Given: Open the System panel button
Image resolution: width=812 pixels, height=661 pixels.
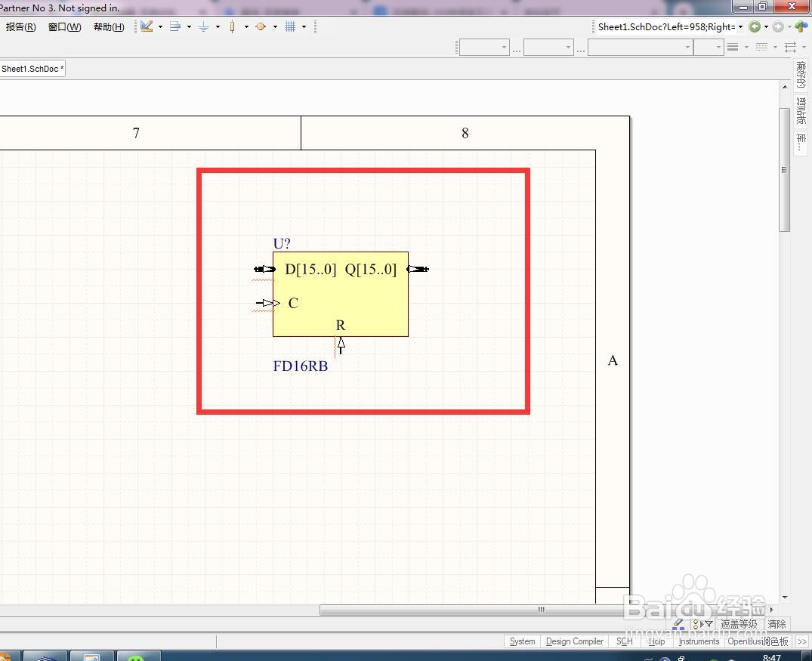Looking at the screenshot, I should coord(522,641).
